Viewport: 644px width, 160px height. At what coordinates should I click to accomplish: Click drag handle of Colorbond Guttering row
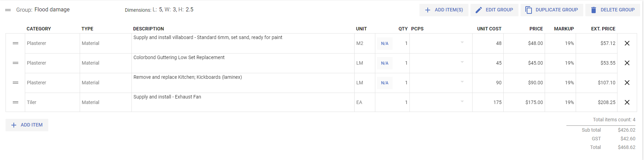coord(16,63)
